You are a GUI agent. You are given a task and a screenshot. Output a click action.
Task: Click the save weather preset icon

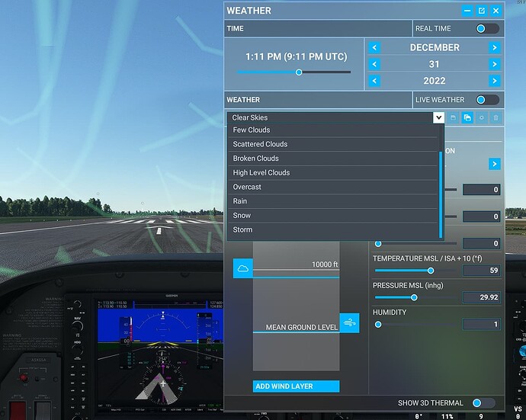click(x=453, y=118)
